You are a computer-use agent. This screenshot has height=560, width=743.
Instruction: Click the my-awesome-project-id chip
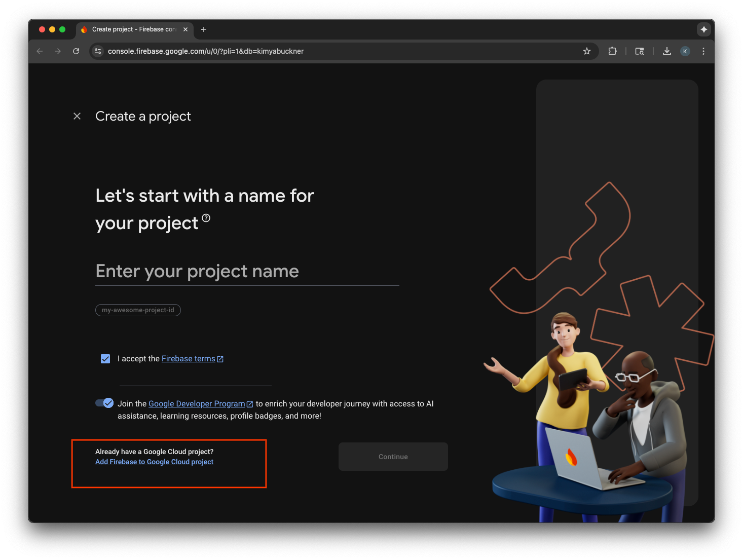(x=138, y=310)
